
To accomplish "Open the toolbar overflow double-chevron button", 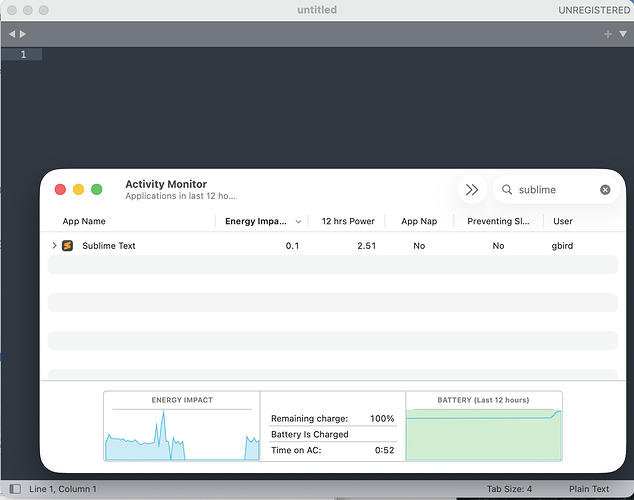I will click(x=471, y=190).
